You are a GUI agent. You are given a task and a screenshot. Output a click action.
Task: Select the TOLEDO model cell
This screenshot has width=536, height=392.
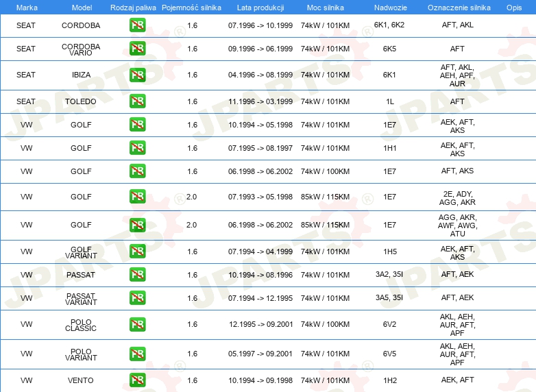coord(81,101)
